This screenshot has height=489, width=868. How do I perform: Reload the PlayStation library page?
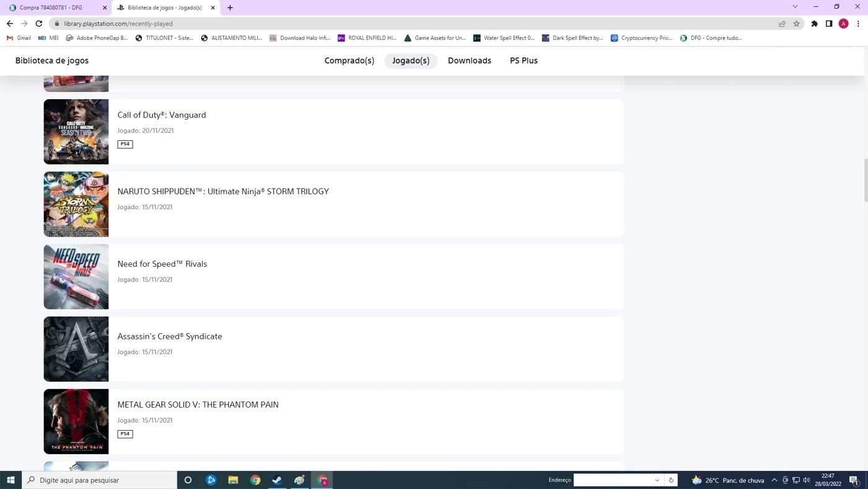click(38, 24)
